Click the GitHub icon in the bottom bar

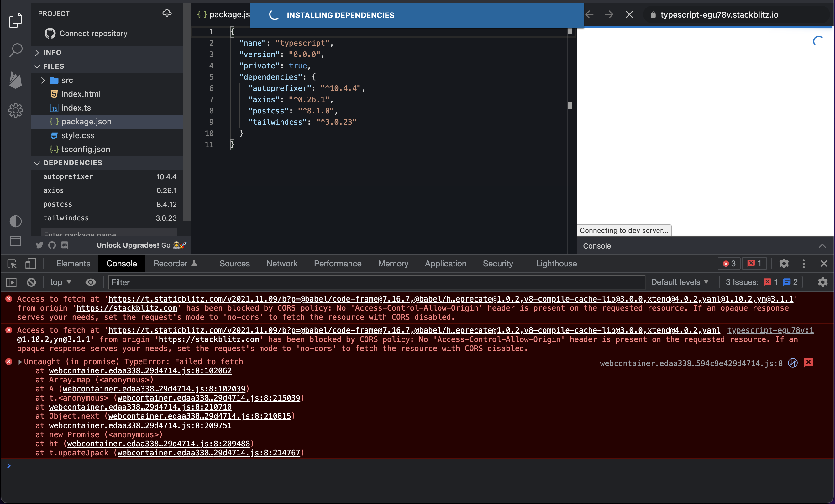click(52, 245)
